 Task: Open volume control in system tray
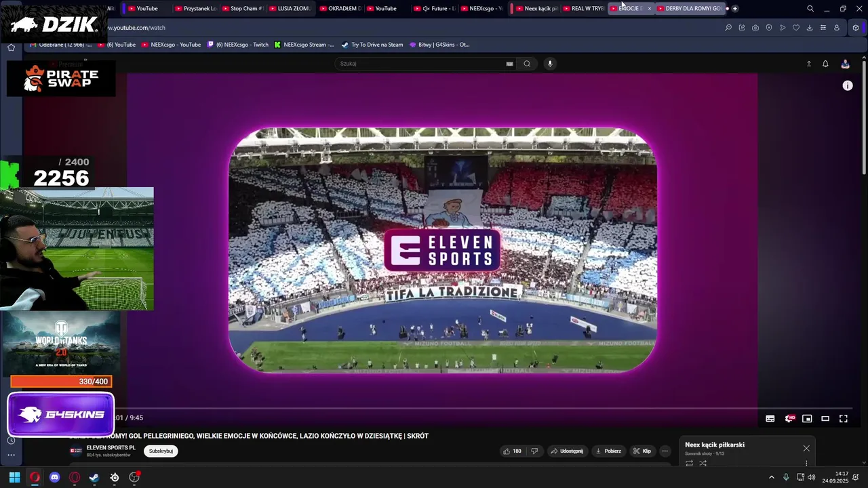tap(811, 478)
